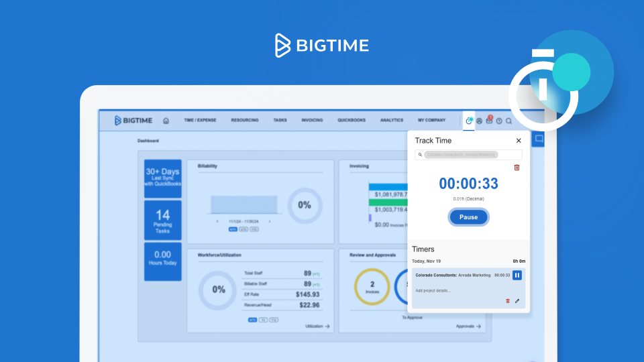Click the Today, Nov 19 label
The image size is (644, 362).
point(427,261)
